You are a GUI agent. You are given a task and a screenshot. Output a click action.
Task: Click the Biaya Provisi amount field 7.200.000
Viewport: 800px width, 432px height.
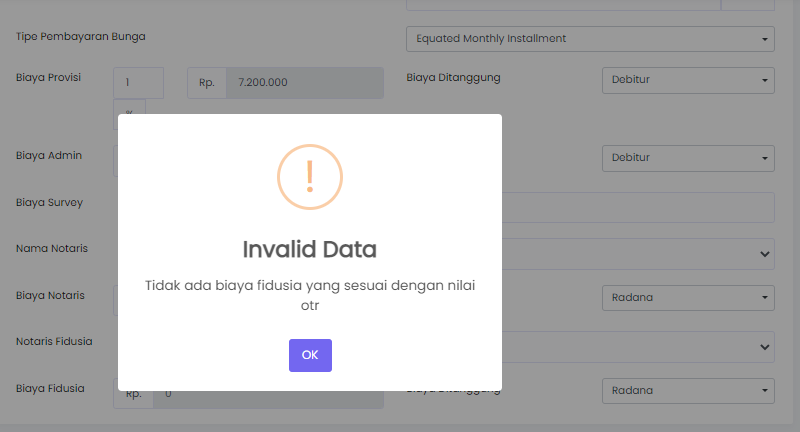tap(305, 83)
